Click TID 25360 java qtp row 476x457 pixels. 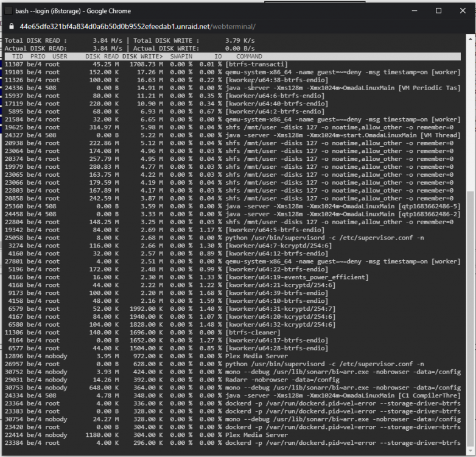(233, 207)
